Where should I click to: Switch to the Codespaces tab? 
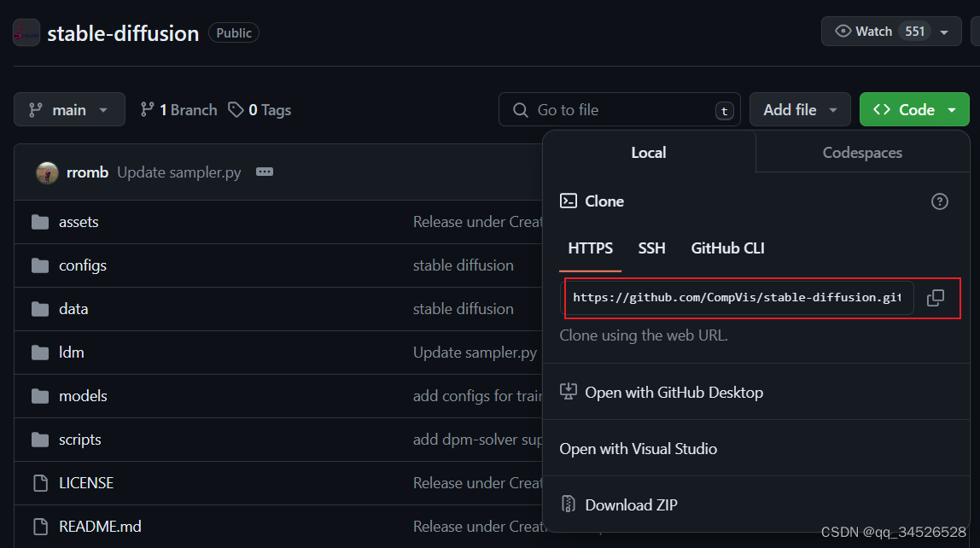(x=862, y=152)
